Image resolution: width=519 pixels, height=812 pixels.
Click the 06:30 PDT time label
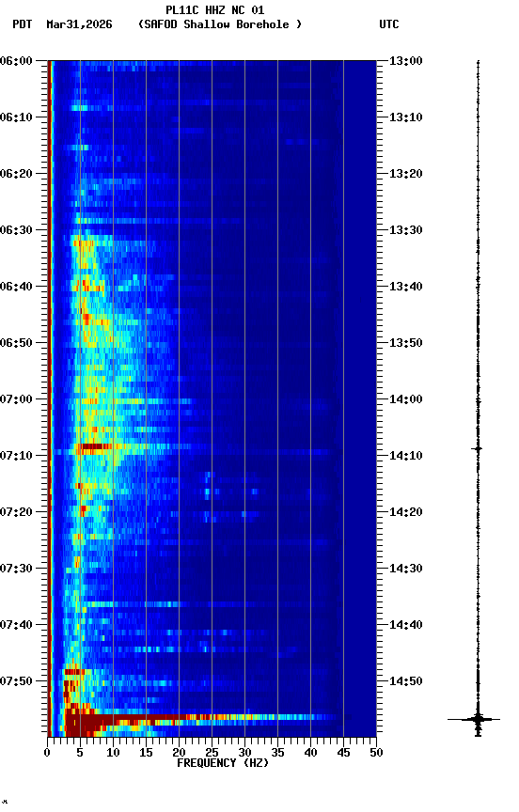coord(16,230)
